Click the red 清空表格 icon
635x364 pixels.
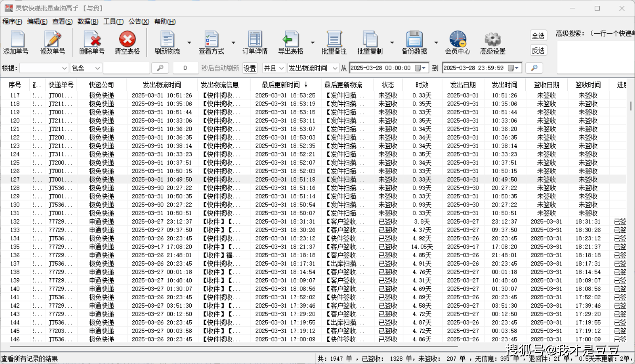click(127, 39)
